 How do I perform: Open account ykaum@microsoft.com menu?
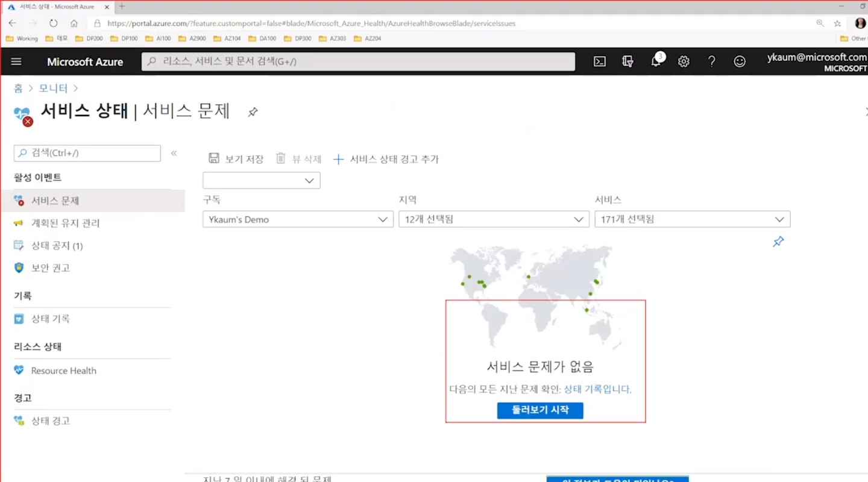[x=817, y=61]
